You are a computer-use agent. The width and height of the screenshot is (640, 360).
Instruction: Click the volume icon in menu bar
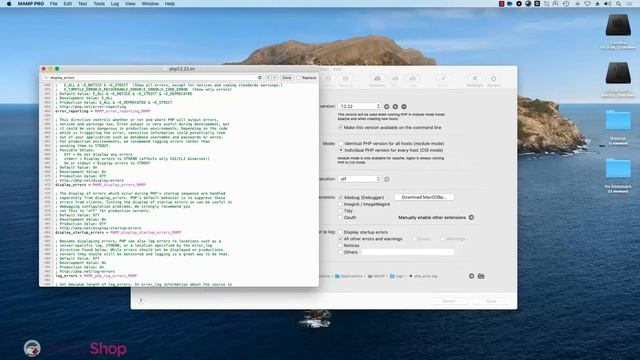[607, 4]
